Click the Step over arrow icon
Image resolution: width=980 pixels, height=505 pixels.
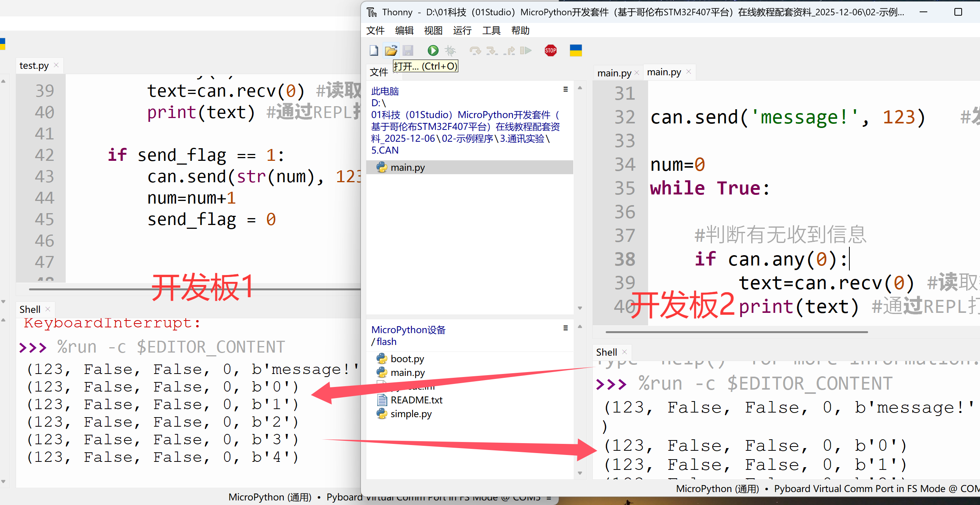click(475, 50)
